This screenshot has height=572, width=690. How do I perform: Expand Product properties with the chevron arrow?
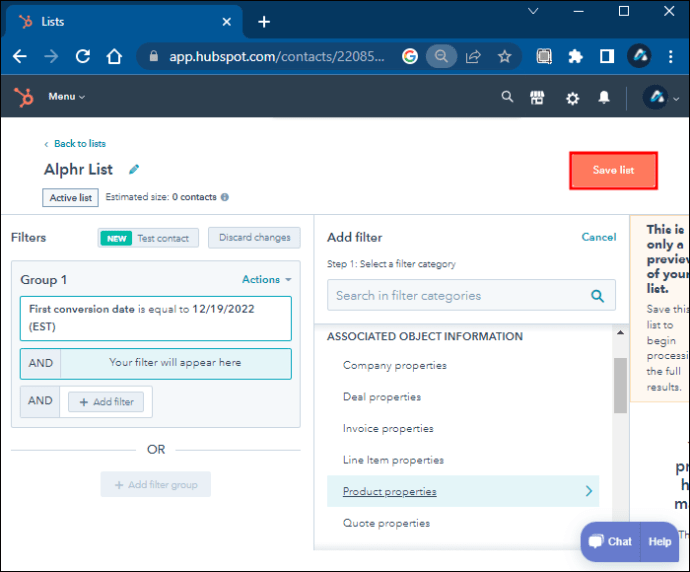pyautogui.click(x=589, y=491)
